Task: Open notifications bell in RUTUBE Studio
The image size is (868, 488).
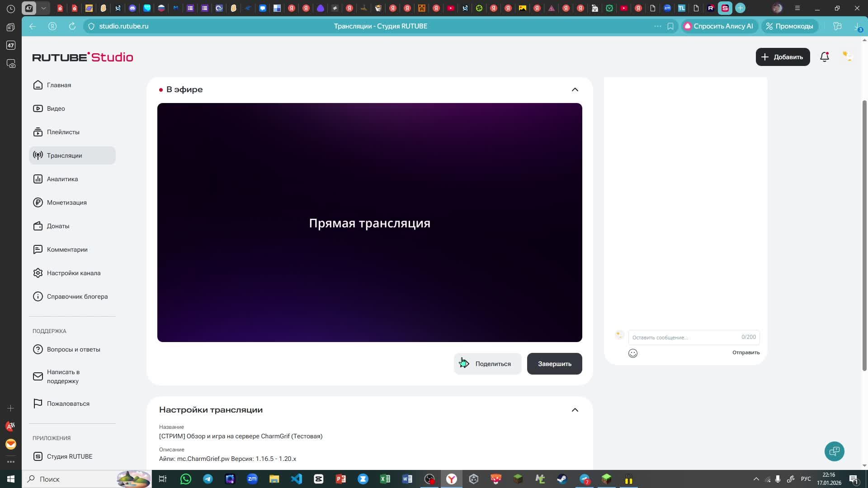Action: pyautogui.click(x=824, y=57)
